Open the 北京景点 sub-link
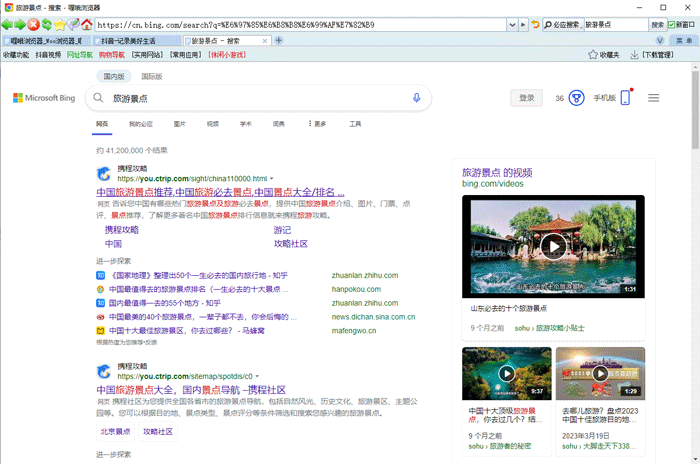This screenshot has width=700, height=464. click(115, 432)
